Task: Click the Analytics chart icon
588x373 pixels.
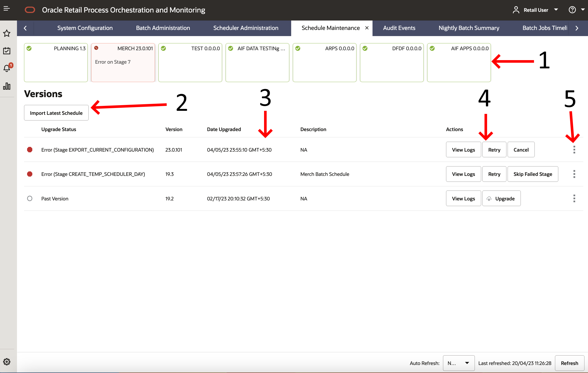Action: 8,85
